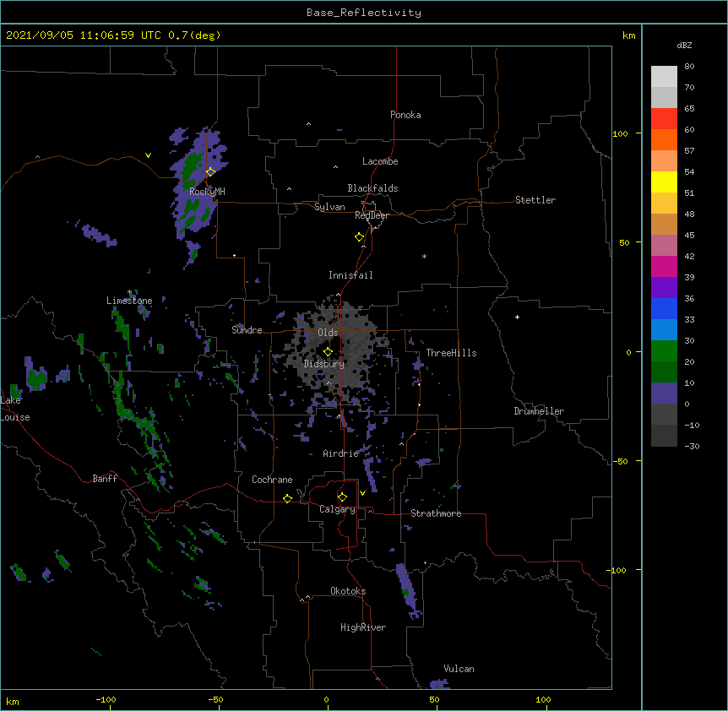This screenshot has height=711, width=728.
Task: Click the white plus marker north of Drumheller
Action: [x=517, y=317]
